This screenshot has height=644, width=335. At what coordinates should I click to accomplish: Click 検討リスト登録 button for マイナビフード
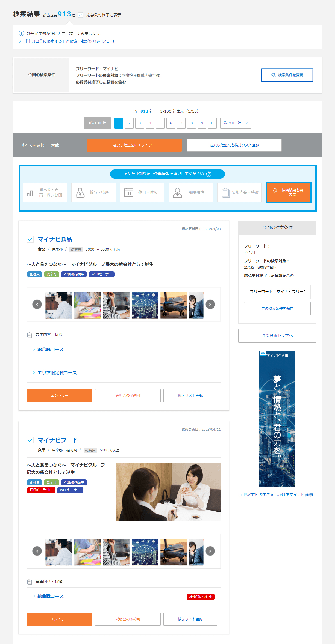click(190, 619)
